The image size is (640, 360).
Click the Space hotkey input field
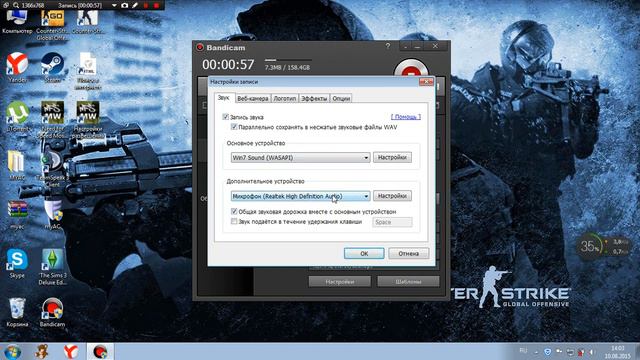392,222
